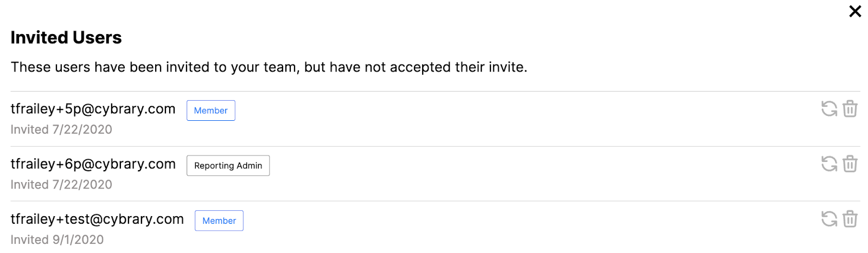
Task: Click the Invited 9/1/2020 date text
Action: click(x=57, y=239)
